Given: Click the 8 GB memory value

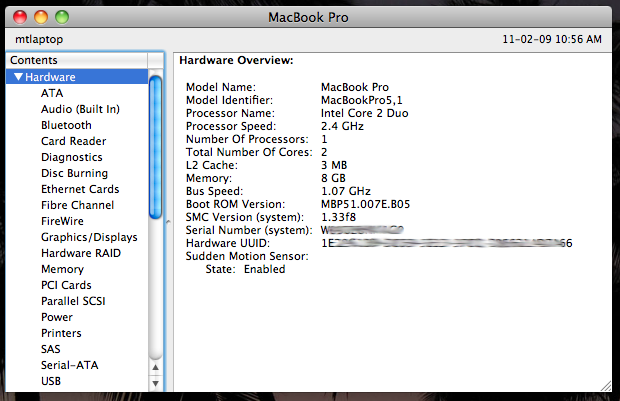Looking at the screenshot, I should [333, 178].
